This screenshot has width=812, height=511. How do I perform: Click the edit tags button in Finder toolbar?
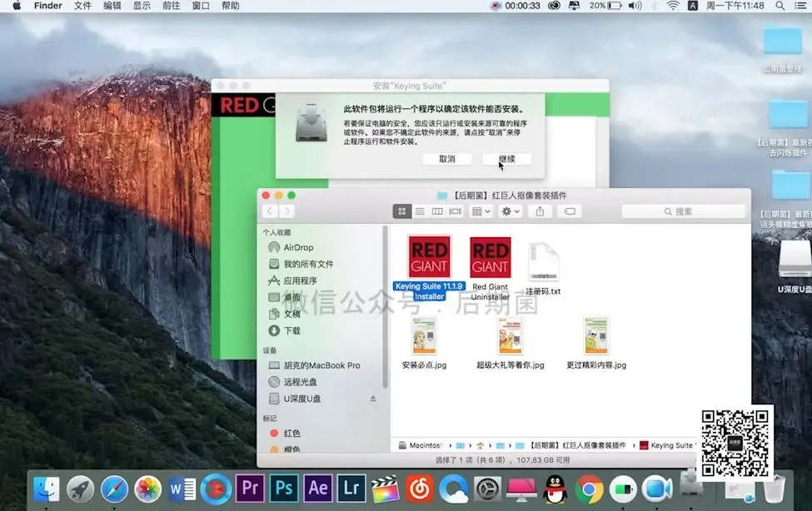(569, 211)
